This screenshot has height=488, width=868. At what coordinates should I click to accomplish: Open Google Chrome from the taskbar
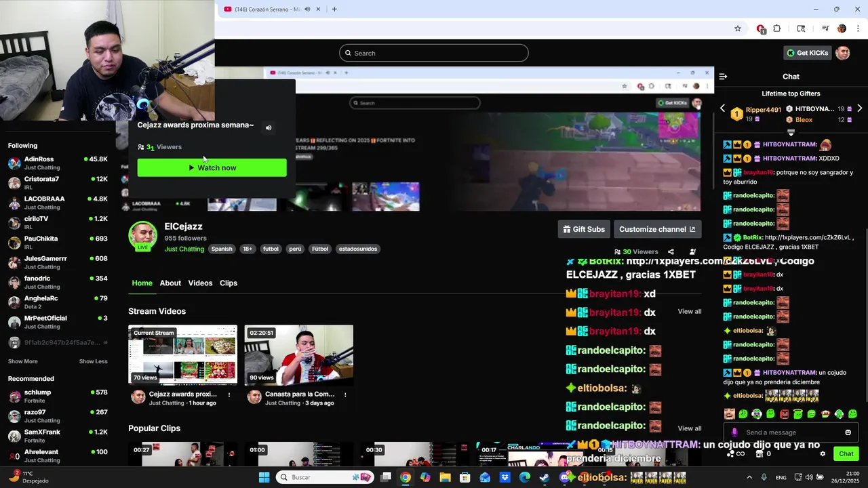pos(405,477)
